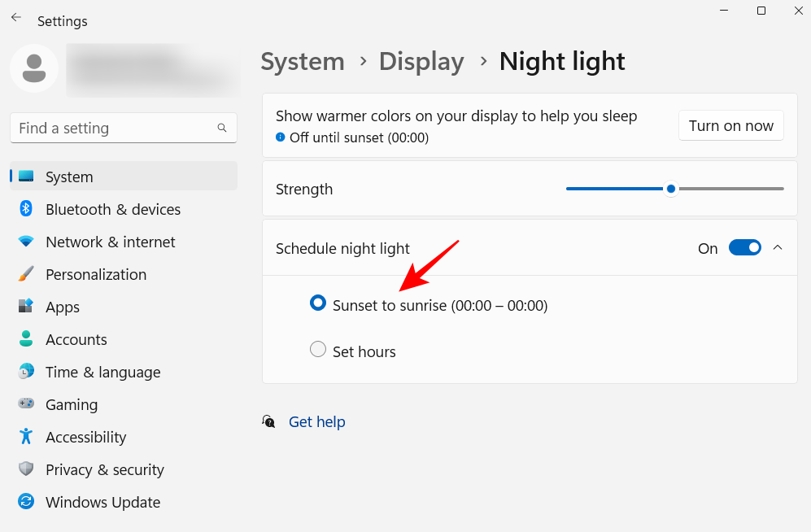
Task: Click the Find a setting search box
Action: point(122,128)
